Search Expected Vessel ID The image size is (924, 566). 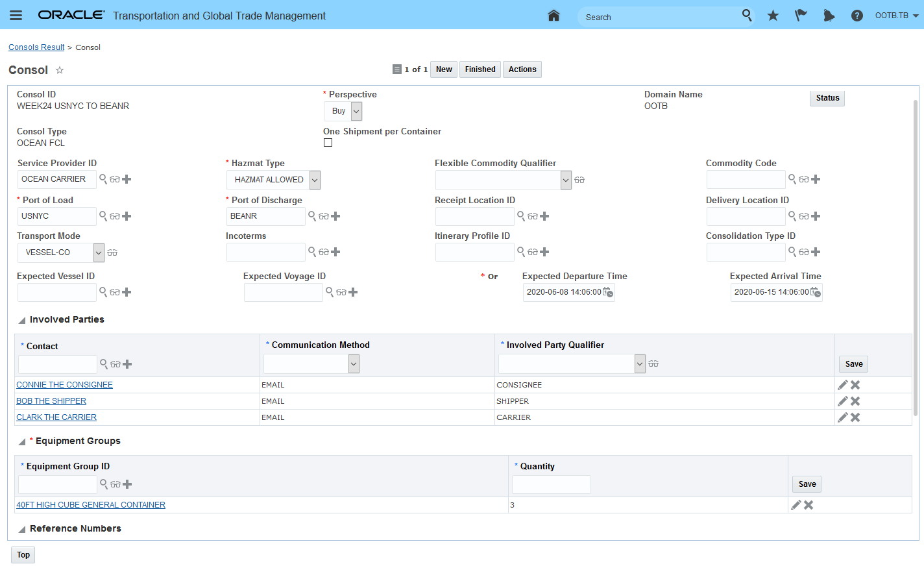(103, 291)
